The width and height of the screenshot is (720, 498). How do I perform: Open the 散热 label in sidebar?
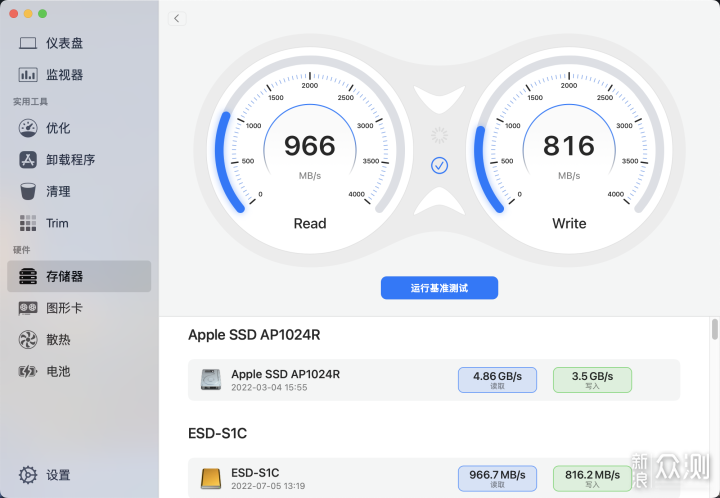coord(58,340)
